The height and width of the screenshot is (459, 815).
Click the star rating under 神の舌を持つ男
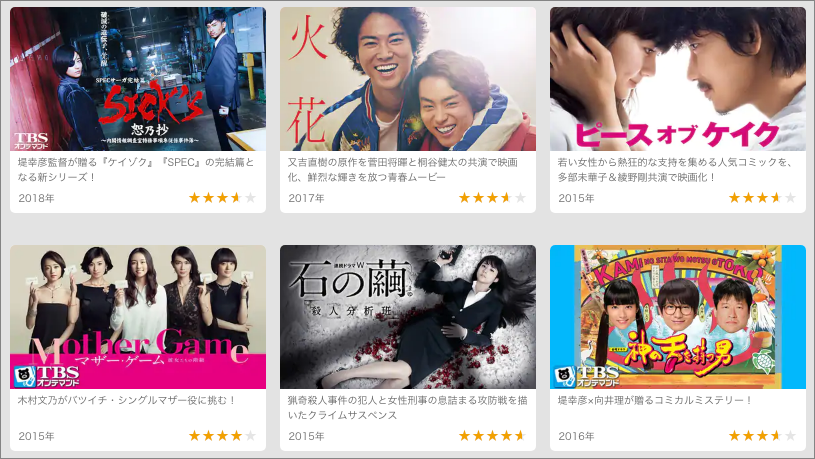tap(762, 436)
